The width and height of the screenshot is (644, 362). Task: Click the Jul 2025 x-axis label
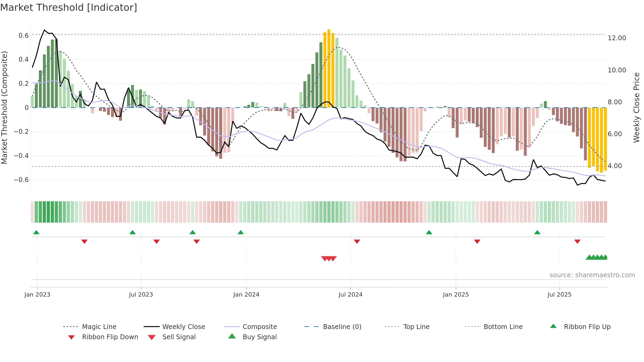pos(559,294)
